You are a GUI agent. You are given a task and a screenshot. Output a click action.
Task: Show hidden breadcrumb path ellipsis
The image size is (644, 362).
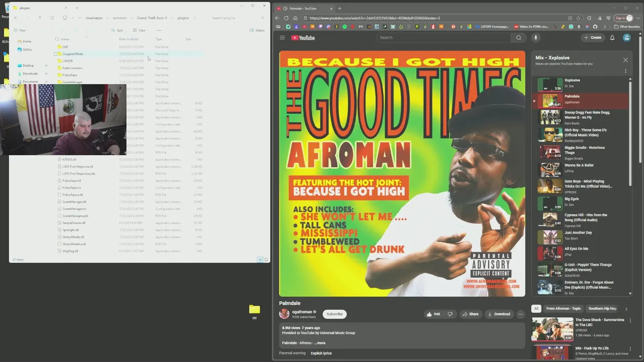[79, 18]
